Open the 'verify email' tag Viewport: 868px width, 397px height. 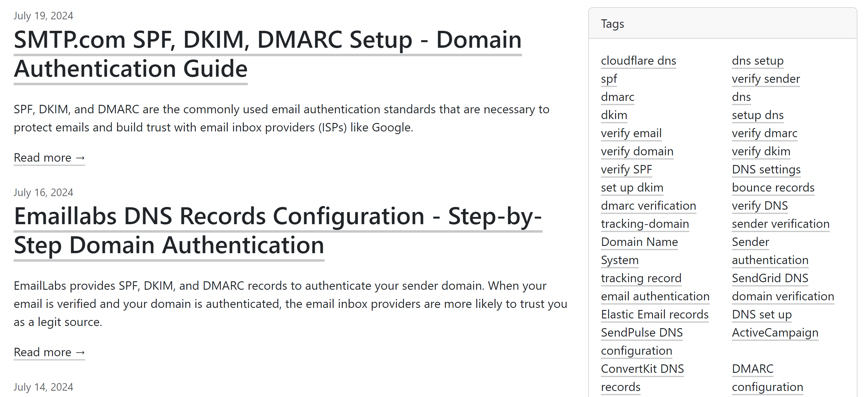[x=631, y=134]
